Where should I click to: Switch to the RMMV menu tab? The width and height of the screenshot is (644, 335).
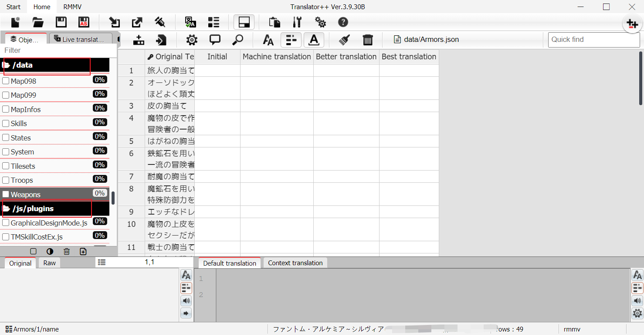pyautogui.click(x=72, y=7)
